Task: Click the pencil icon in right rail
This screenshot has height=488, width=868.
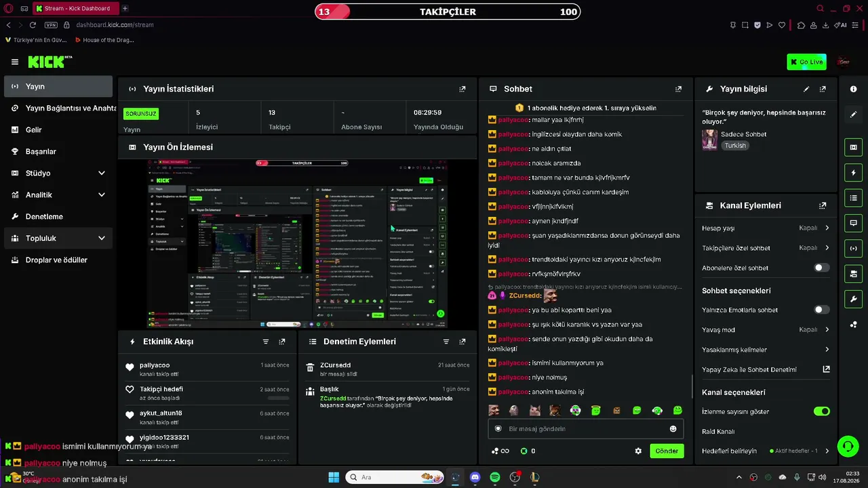Action: pos(853,115)
